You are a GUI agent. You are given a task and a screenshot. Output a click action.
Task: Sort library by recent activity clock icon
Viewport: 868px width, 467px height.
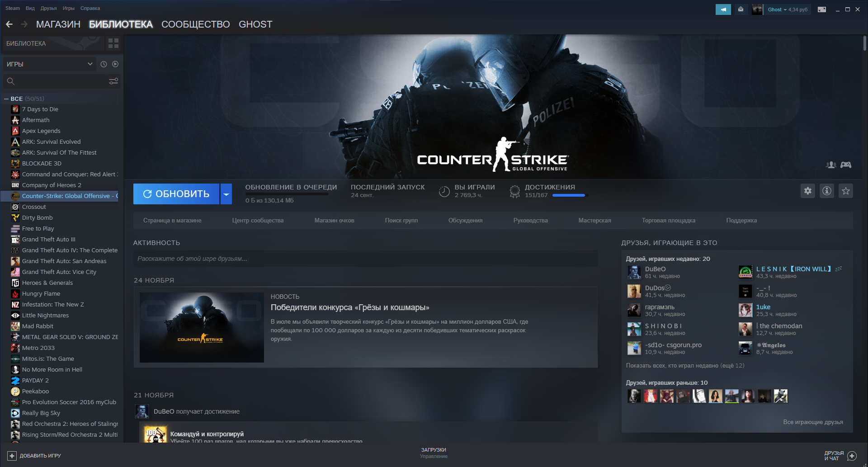104,64
